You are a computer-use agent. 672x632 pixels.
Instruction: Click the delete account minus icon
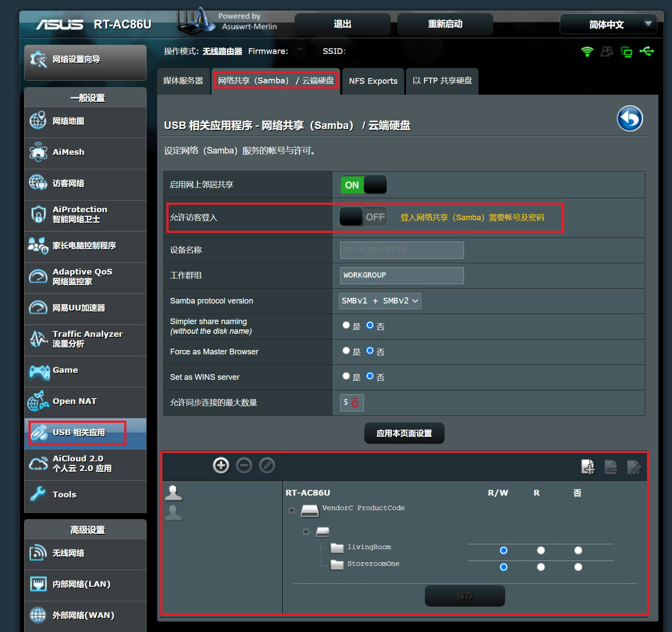[244, 465]
